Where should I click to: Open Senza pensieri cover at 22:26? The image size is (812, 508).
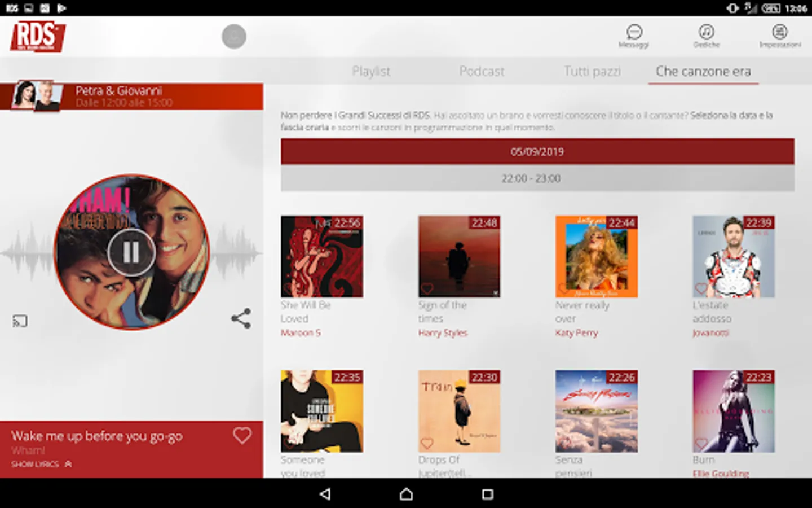tap(596, 411)
